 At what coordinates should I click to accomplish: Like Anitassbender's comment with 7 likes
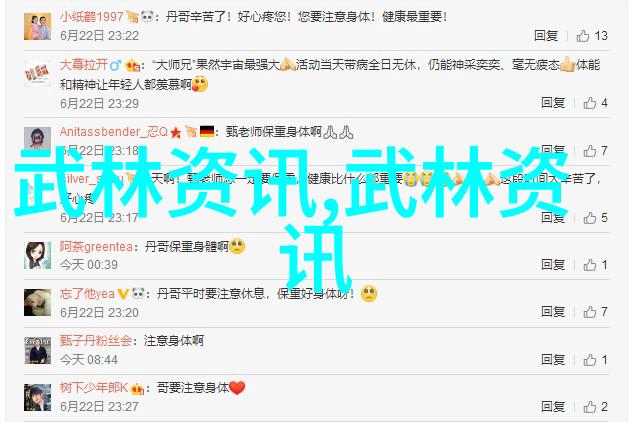pos(595,151)
